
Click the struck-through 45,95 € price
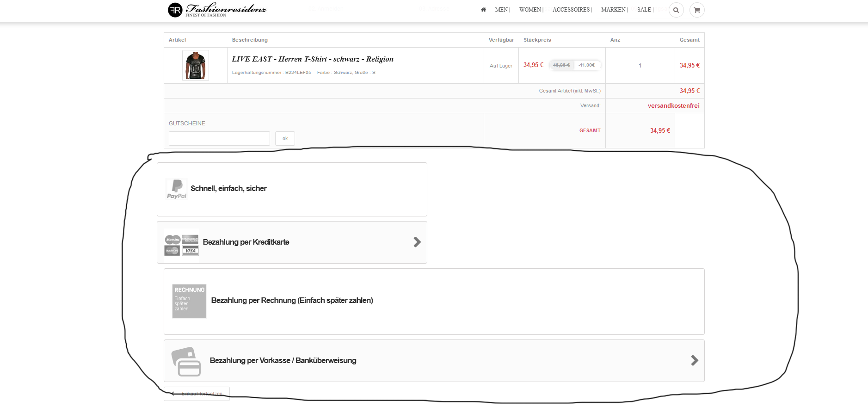pos(561,65)
